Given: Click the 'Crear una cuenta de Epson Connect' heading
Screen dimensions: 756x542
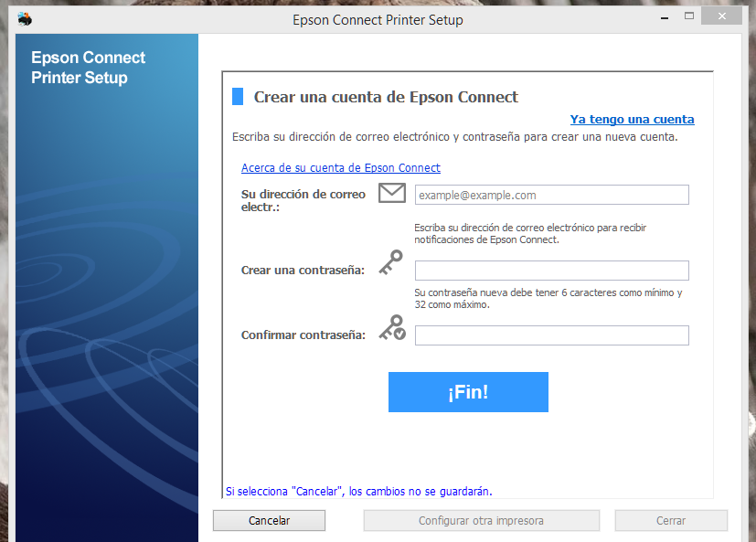Looking at the screenshot, I should point(386,97).
